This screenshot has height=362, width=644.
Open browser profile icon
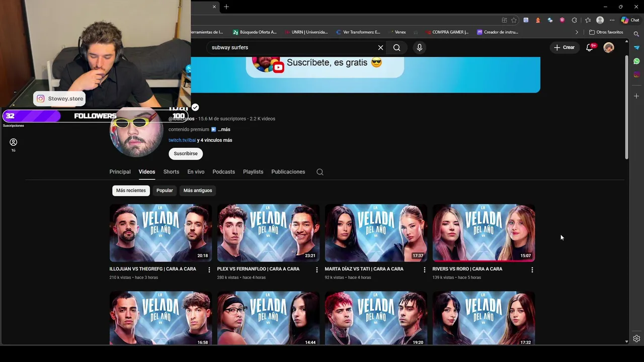tap(600, 20)
